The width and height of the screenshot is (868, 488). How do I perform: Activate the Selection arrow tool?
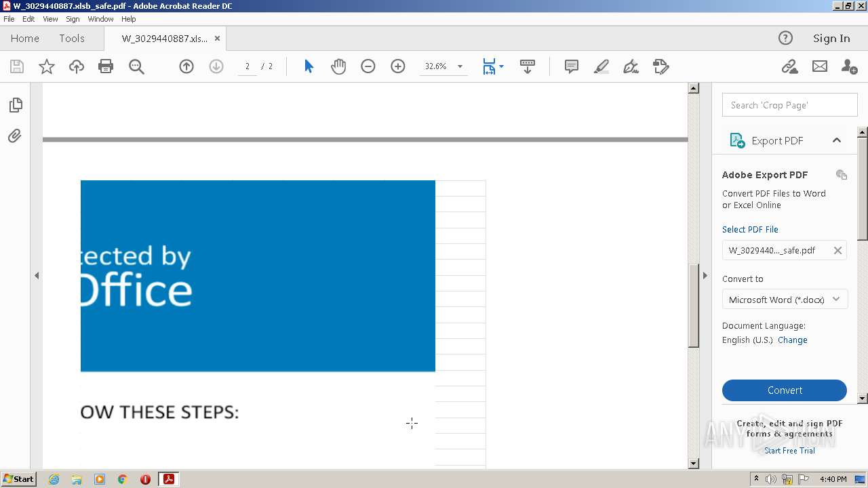click(309, 66)
